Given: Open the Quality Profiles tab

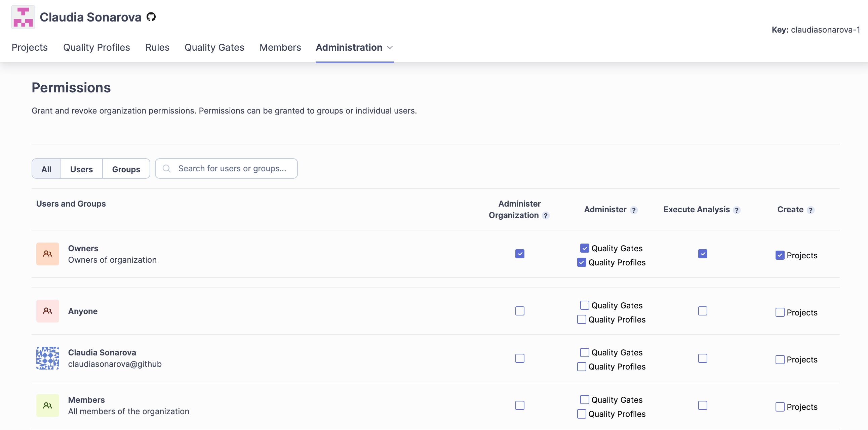Looking at the screenshot, I should [96, 47].
